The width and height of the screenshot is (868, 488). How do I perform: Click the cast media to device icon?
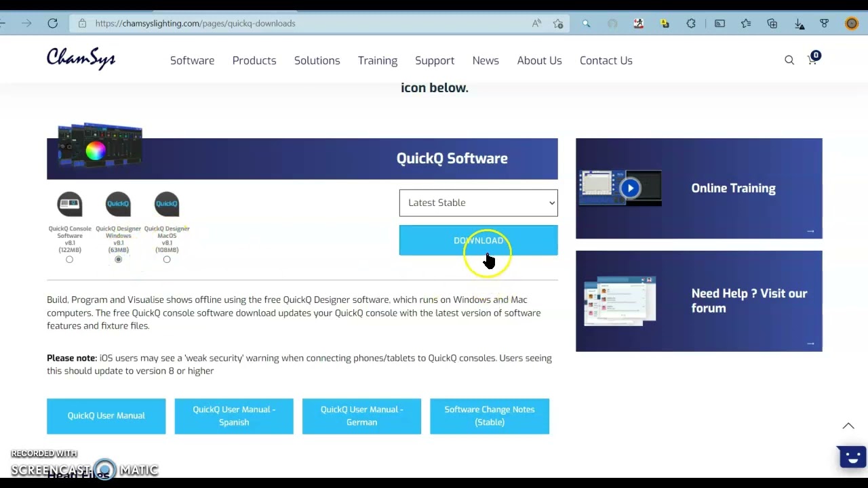[x=719, y=24]
